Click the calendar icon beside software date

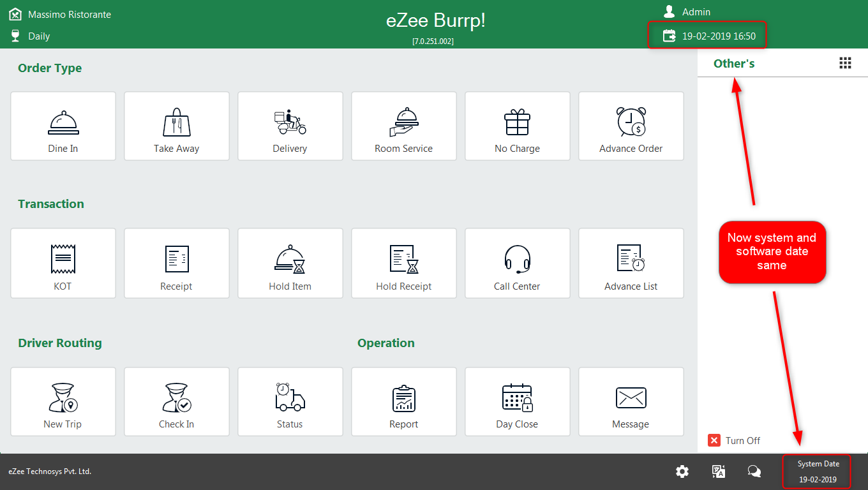click(669, 36)
